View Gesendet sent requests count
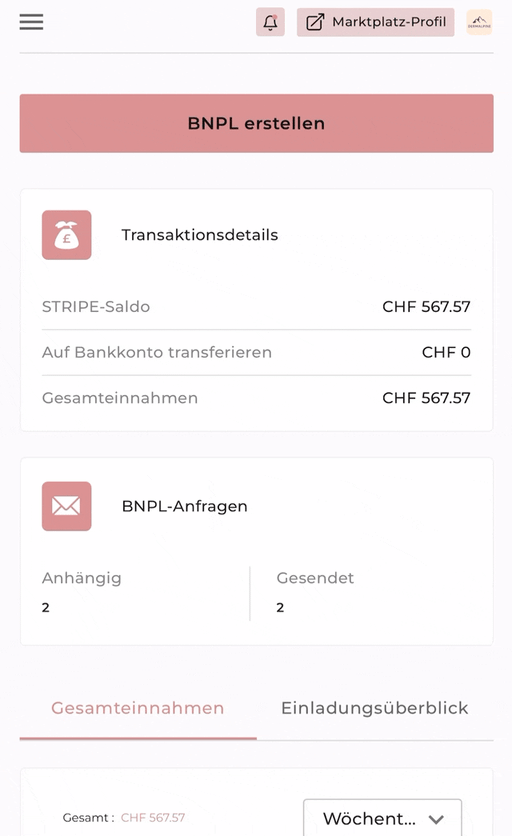The height and width of the screenshot is (836, 512). [x=280, y=607]
